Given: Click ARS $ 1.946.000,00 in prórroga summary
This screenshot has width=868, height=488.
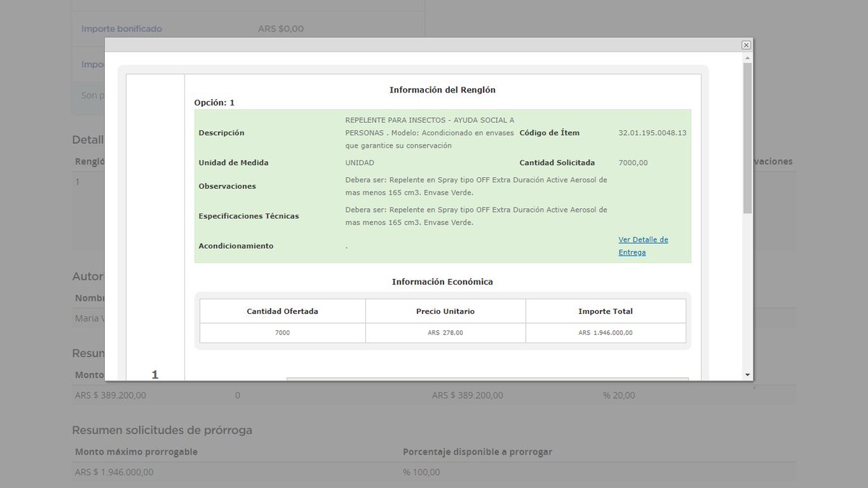Looking at the screenshot, I should click(114, 472).
